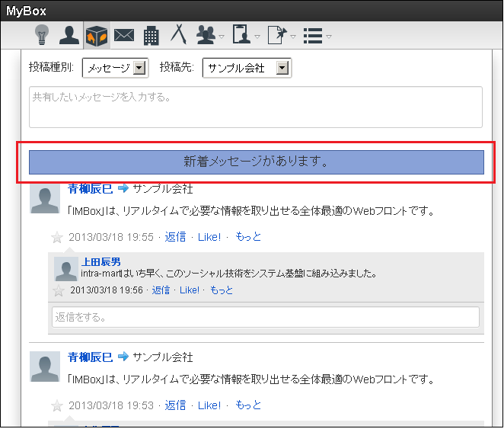504x429 pixels.
Task: Expand dropdown arrow beside person-document icon
Action: pyautogui.click(x=257, y=37)
